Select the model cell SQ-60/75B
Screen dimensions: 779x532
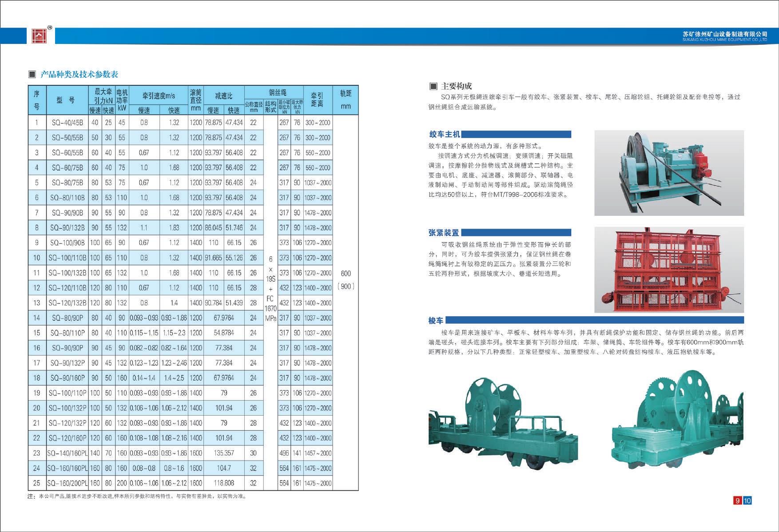click(67, 168)
